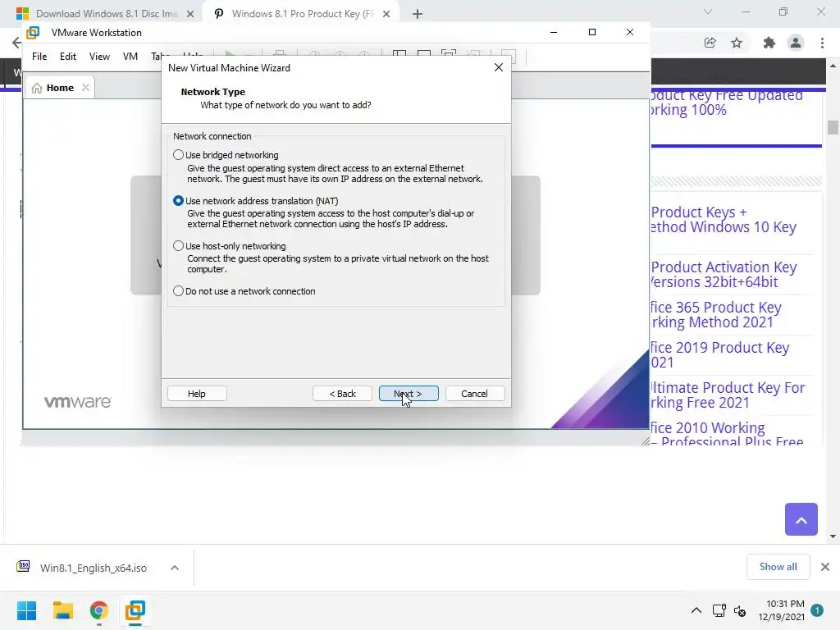
Task: Open Chrome from taskbar
Action: pyautogui.click(x=99, y=610)
